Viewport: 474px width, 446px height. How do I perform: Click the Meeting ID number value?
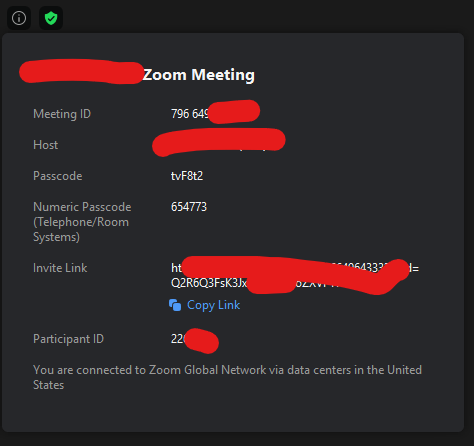(x=215, y=113)
